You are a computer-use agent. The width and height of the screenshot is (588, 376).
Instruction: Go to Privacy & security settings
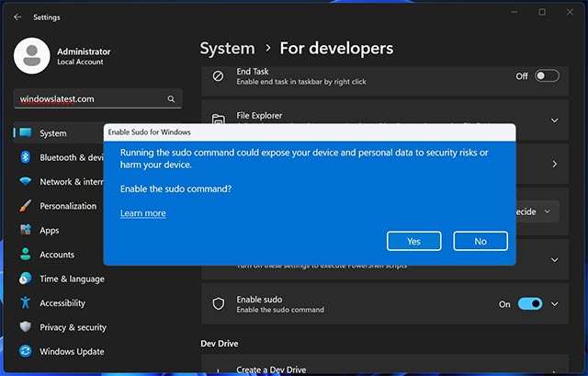pos(97,327)
